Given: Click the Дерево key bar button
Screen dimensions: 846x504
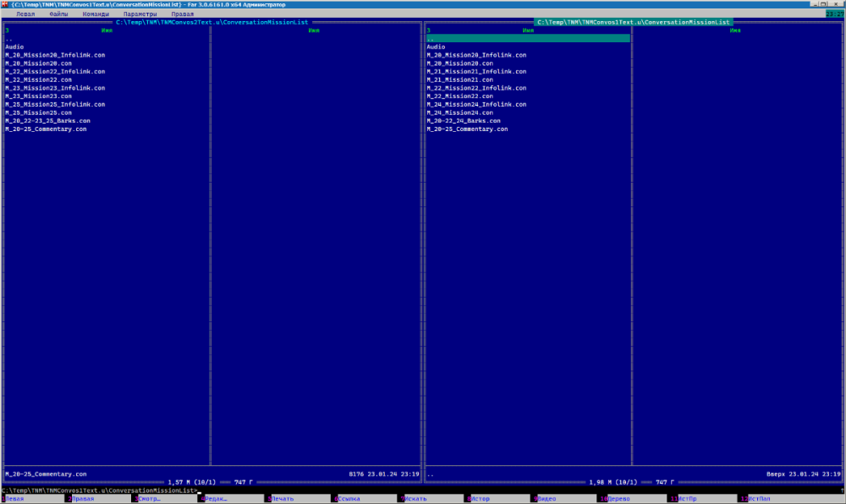Looking at the screenshot, I should coord(618,499).
